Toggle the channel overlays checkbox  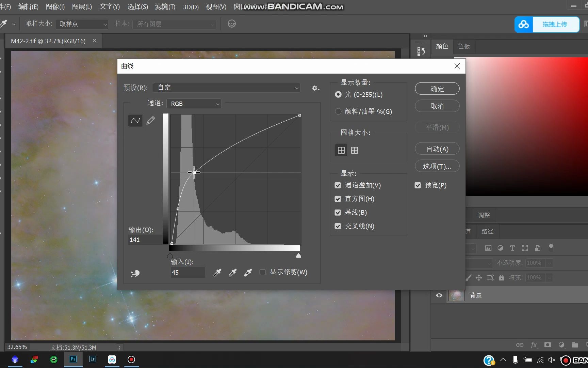pos(338,185)
